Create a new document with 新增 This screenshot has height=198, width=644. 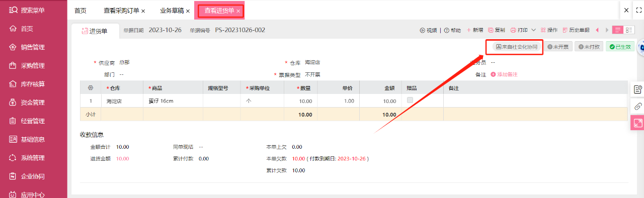475,30
